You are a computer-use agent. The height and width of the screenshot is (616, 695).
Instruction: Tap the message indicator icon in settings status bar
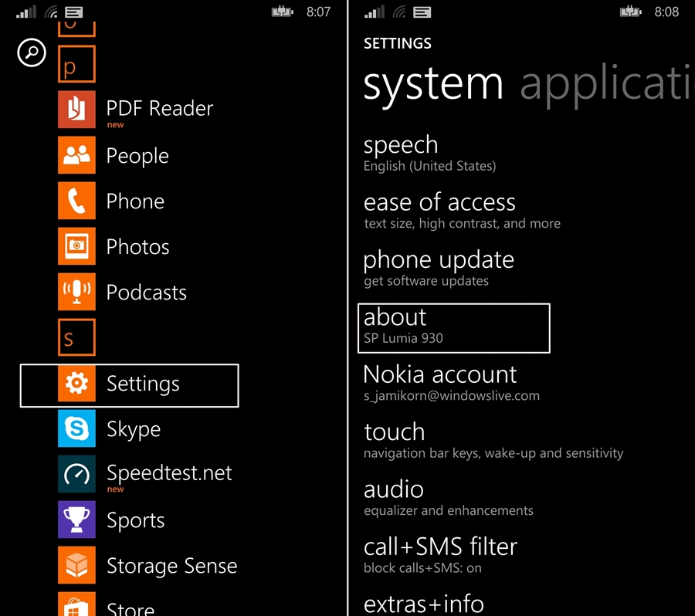click(x=422, y=12)
